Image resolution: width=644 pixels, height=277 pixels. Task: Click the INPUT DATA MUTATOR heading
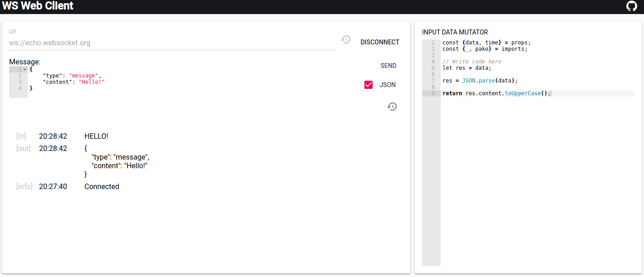click(455, 32)
